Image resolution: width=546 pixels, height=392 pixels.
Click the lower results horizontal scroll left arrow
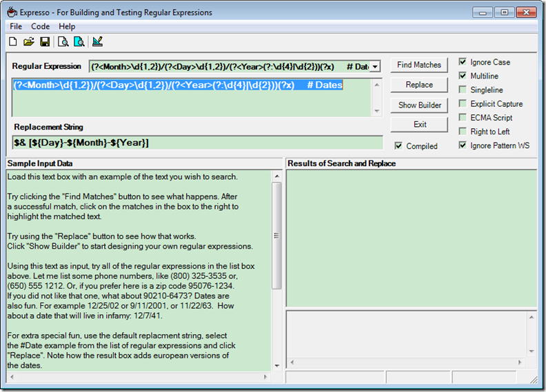(x=292, y=362)
